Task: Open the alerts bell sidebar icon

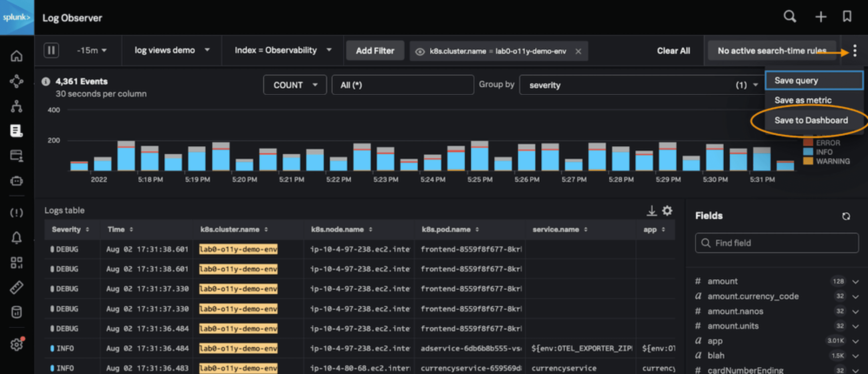Action: pyautogui.click(x=16, y=238)
